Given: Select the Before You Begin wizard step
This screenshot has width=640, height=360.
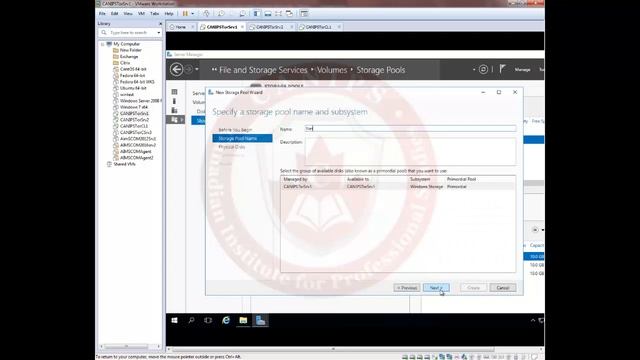Looking at the screenshot, I should (235, 130).
